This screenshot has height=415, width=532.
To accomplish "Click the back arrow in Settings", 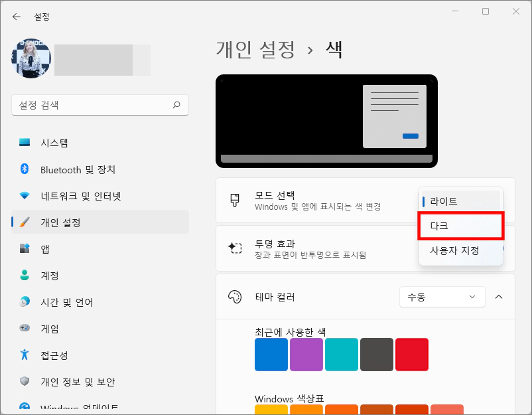I will click(x=17, y=17).
